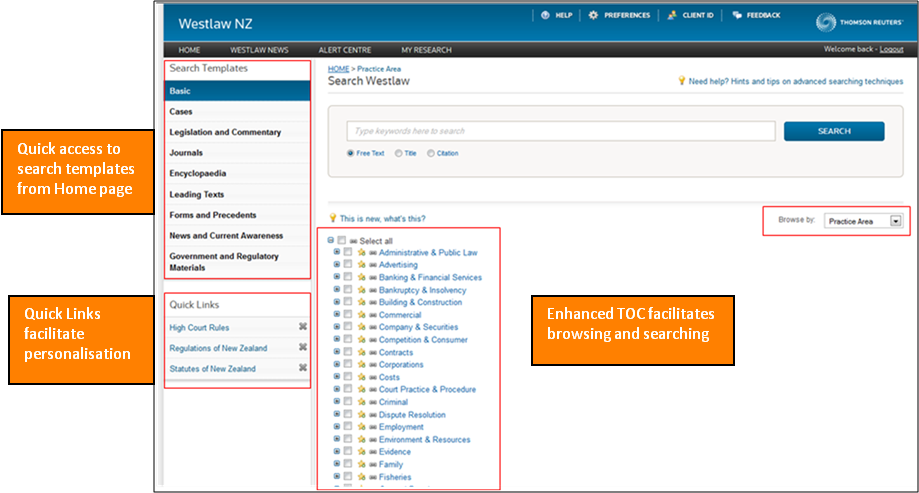
Task: Open the Employment practice area link
Action: click(401, 427)
